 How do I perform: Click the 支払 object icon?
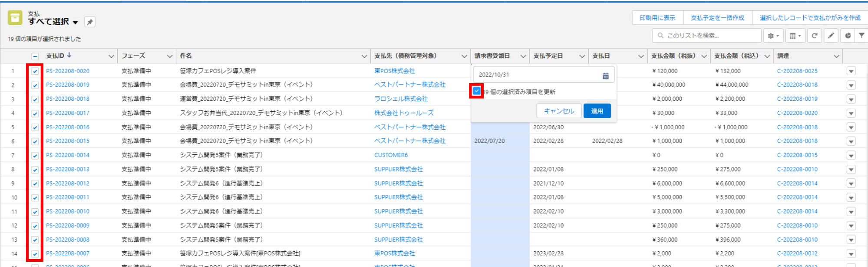(x=15, y=18)
